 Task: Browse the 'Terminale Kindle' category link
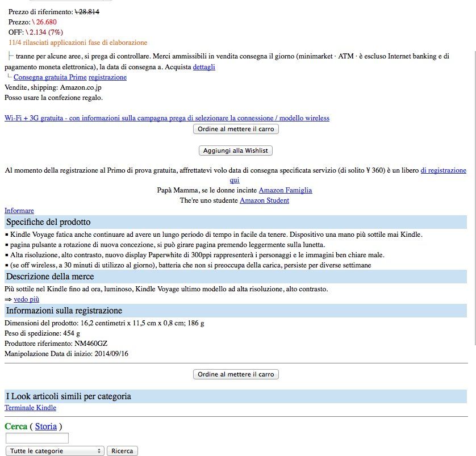(x=30, y=408)
